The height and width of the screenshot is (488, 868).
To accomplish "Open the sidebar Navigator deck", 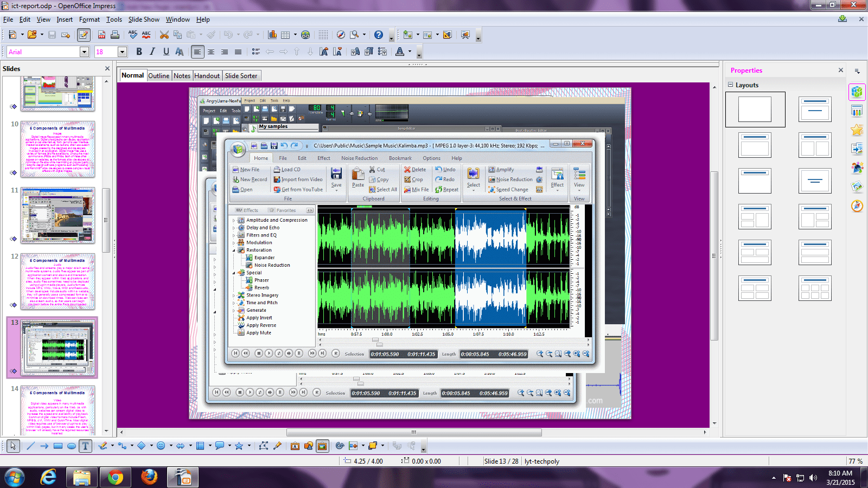I will [x=857, y=206].
